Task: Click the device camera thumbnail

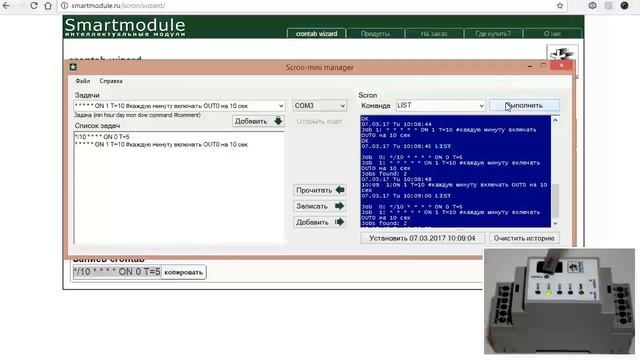Action: [559, 301]
